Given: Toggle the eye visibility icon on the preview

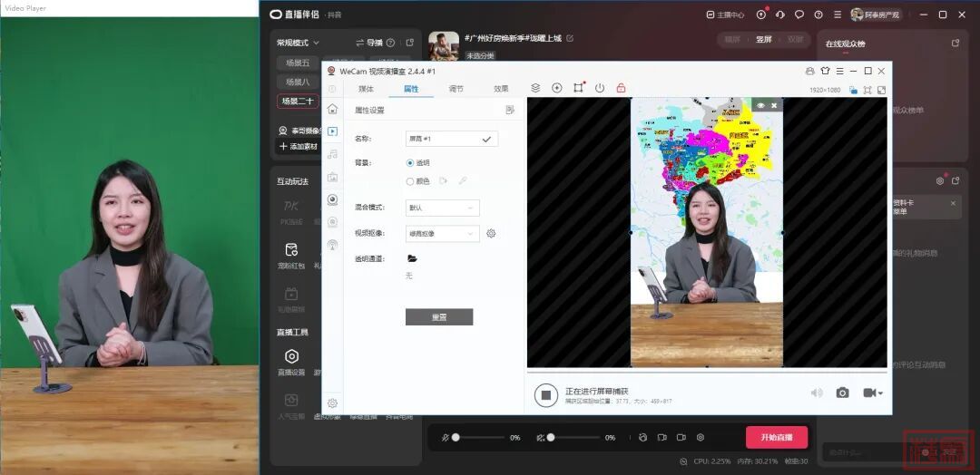Looking at the screenshot, I should tap(760, 105).
